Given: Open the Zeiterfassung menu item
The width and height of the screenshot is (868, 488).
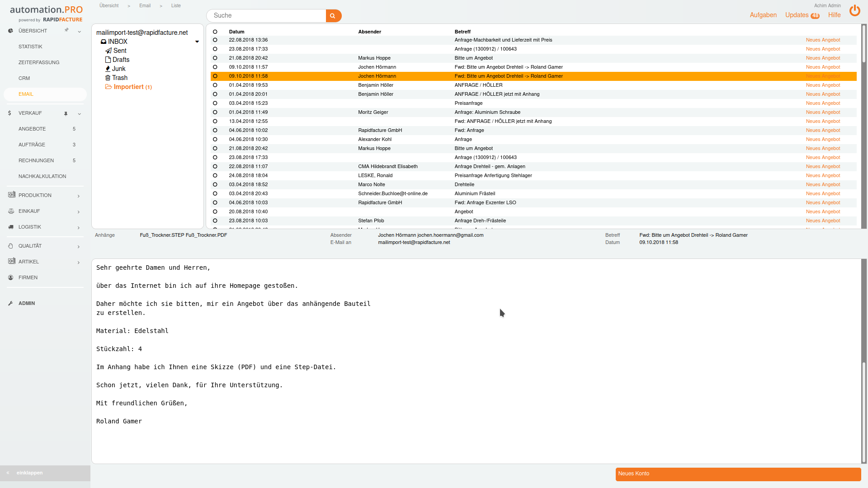Looking at the screenshot, I should (39, 62).
